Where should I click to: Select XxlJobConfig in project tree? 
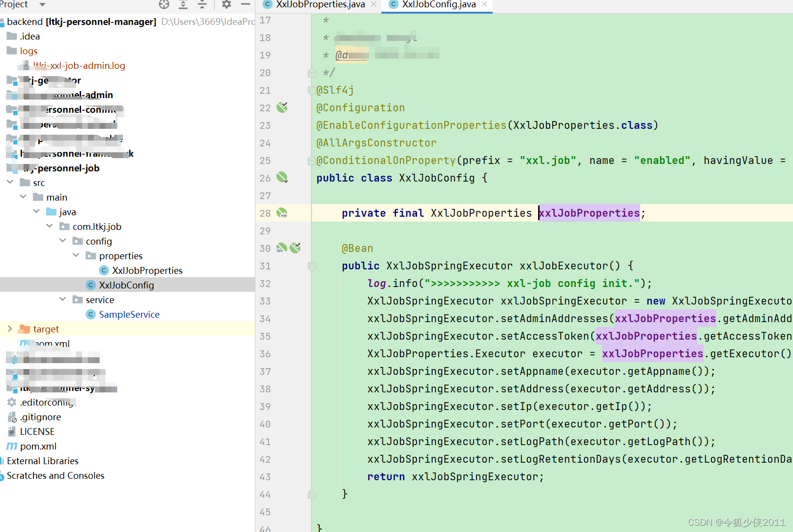pyautogui.click(x=127, y=285)
